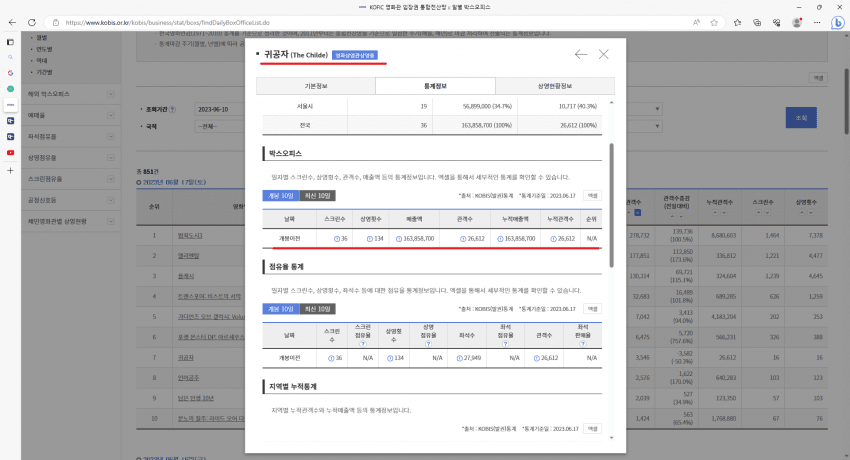This screenshot has height=460, width=850.
Task: Click the blue 조회 search button
Action: point(801,118)
